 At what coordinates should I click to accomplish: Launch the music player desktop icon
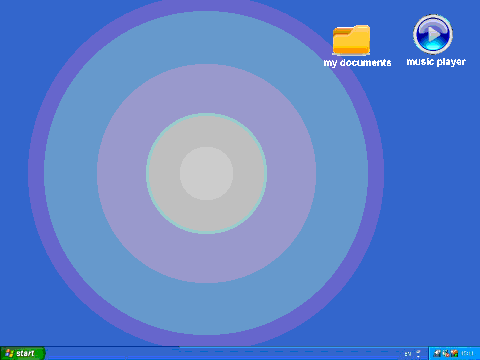click(x=433, y=34)
